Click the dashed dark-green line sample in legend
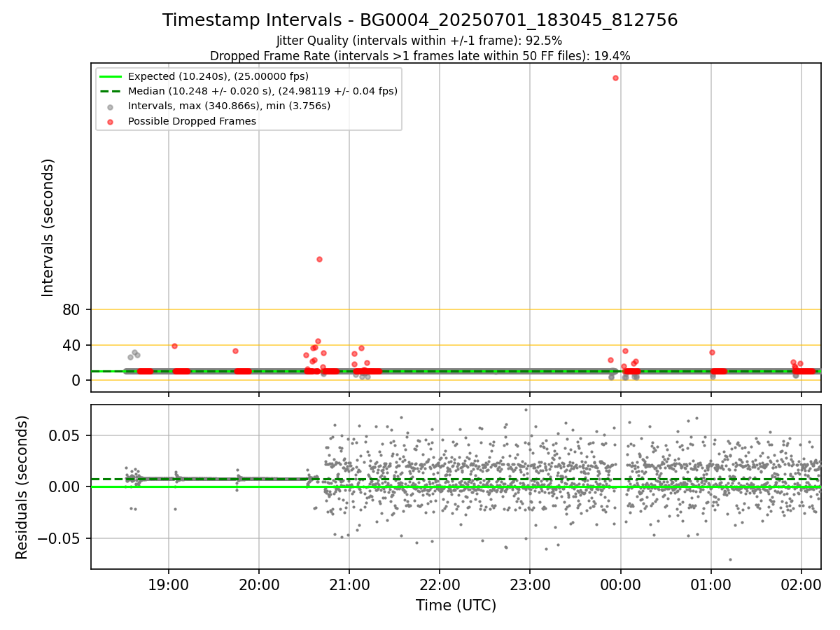Viewport: 840px width, 630px height. click(x=111, y=91)
